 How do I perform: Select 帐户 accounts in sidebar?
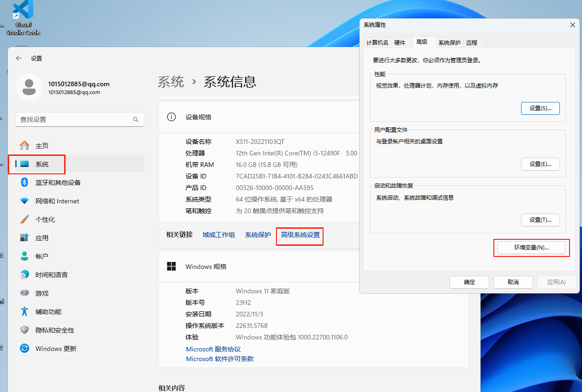click(42, 256)
